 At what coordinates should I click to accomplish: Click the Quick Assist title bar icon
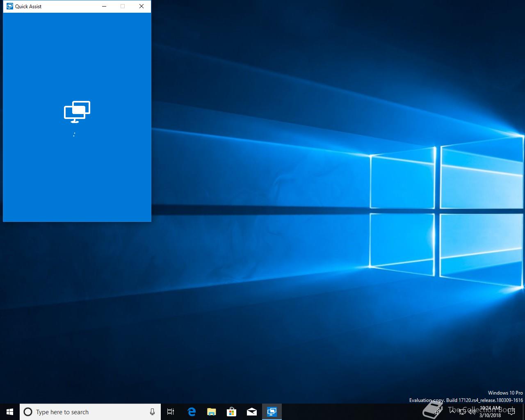pyautogui.click(x=10, y=6)
